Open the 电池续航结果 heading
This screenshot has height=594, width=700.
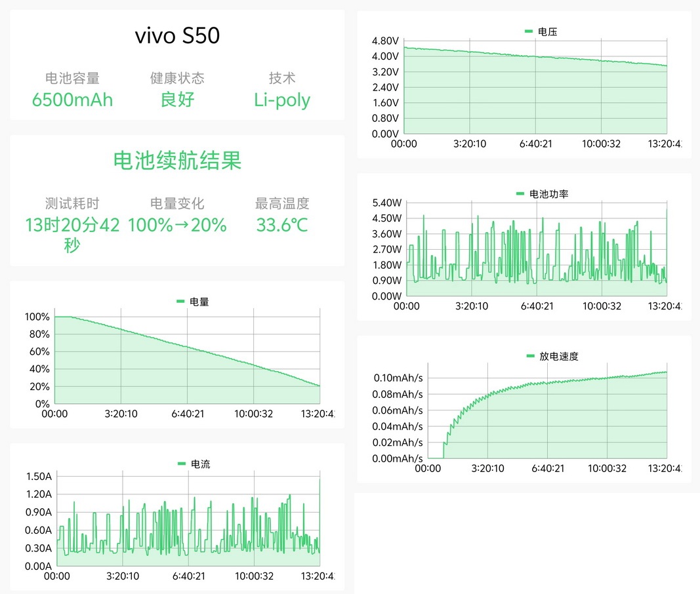[177, 160]
